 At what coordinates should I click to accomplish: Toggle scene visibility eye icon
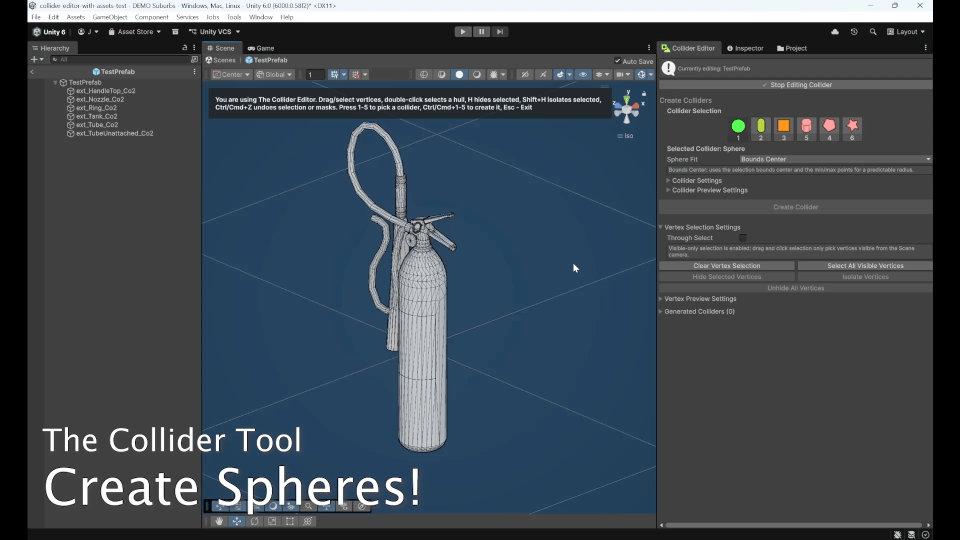click(583, 75)
